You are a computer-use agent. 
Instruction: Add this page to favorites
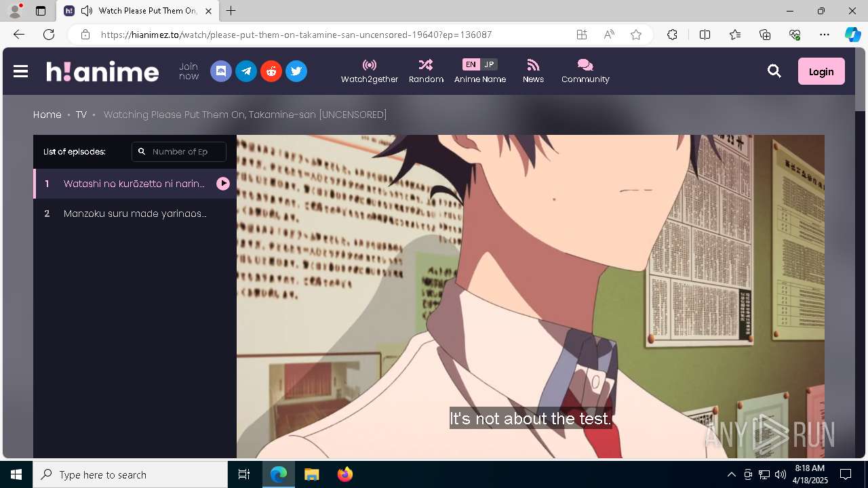[x=636, y=35]
